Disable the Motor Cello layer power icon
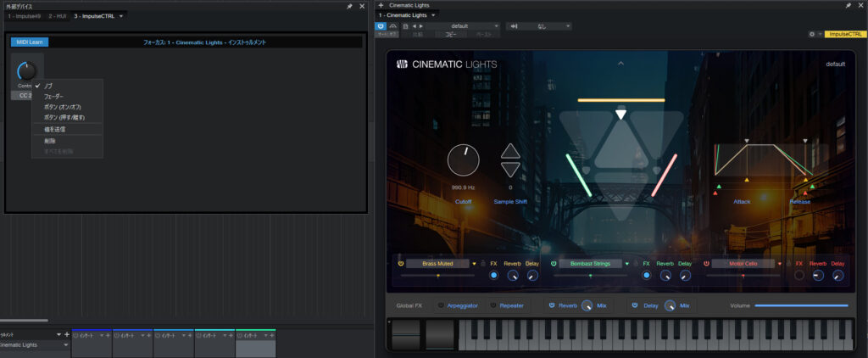The image size is (868, 358). 705,264
